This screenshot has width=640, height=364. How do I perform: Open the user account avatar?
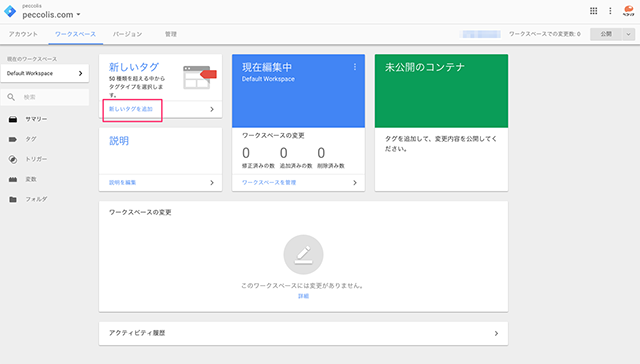click(628, 11)
